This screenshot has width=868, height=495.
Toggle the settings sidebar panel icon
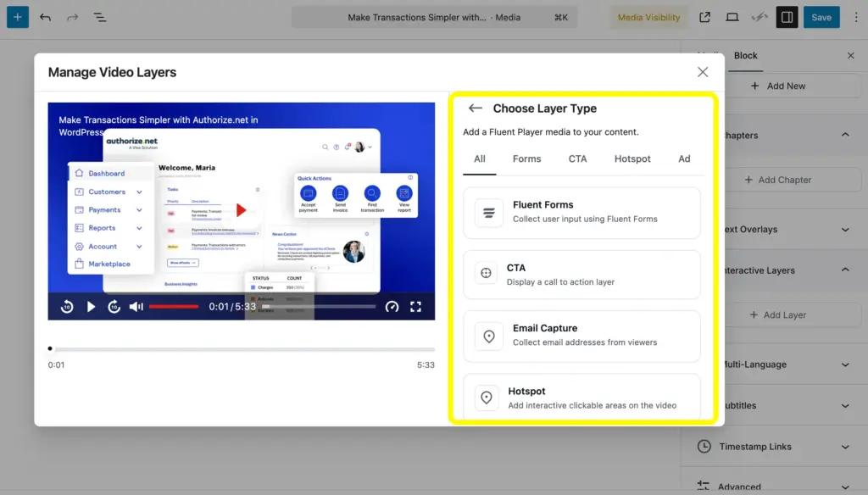click(x=787, y=17)
